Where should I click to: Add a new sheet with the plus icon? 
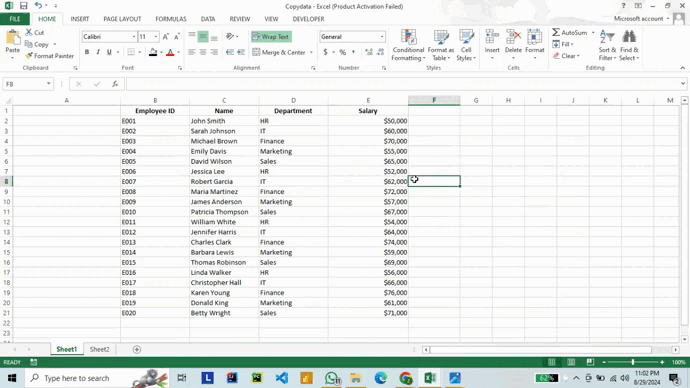pos(137,349)
